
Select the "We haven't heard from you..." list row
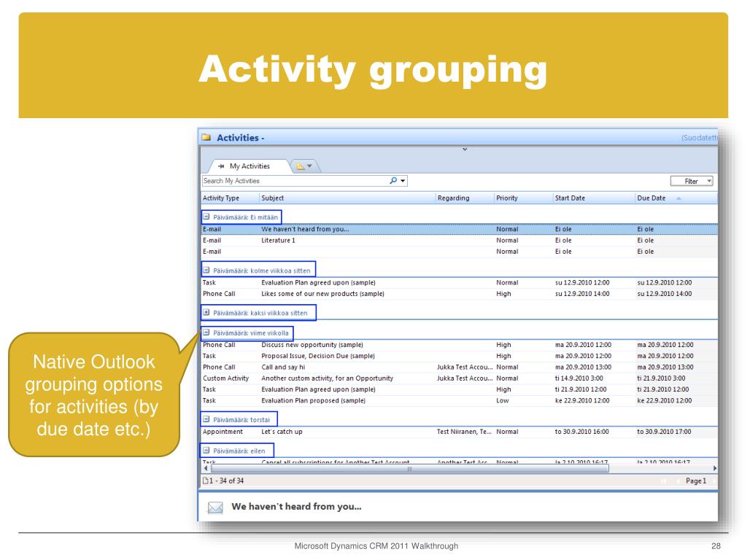[x=460, y=229]
